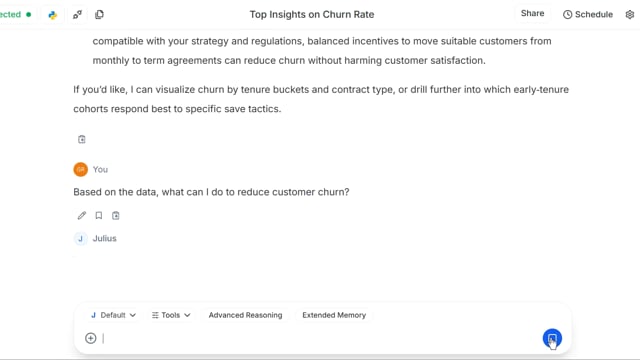Click the files copy icon in header
This screenshot has width=640, height=360.
point(99,15)
